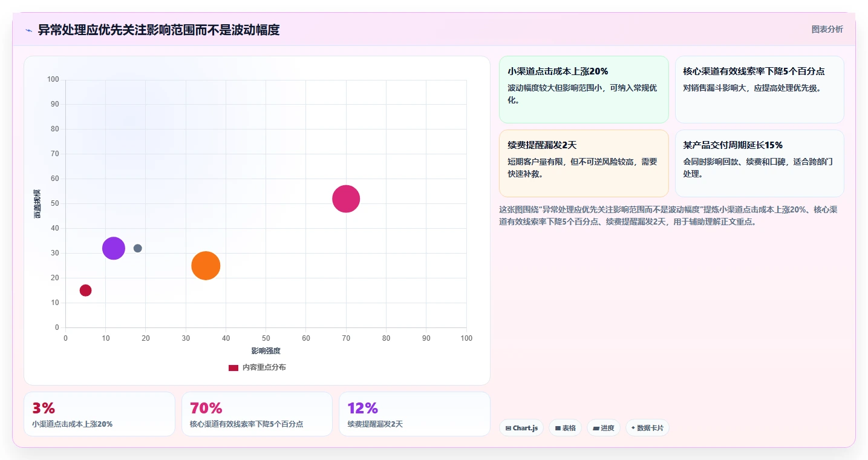This screenshot has width=868, height=460.
Task: Click the orange bubble on the chart
Action: pyautogui.click(x=206, y=266)
